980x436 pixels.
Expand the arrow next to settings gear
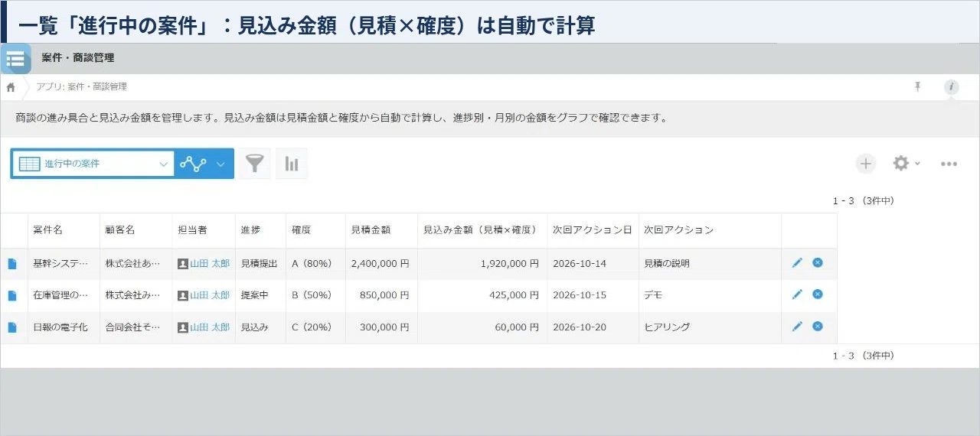917,164
